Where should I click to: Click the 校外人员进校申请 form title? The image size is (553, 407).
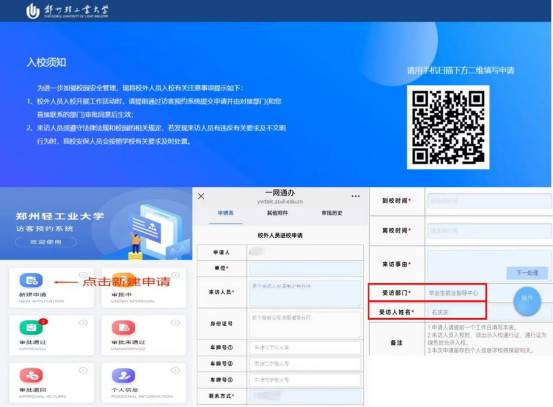[x=280, y=235]
